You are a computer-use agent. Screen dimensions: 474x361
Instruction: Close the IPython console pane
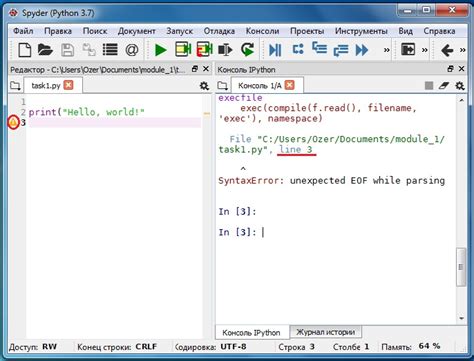coord(461,69)
